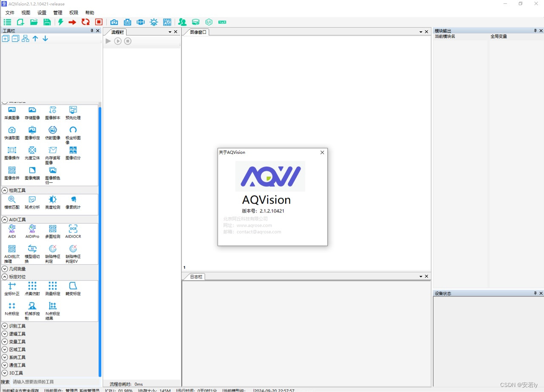Viewport: 544px width, 392px height.
Task: Click the blue toolbox panel vertical scrollbar
Action: click(100, 241)
